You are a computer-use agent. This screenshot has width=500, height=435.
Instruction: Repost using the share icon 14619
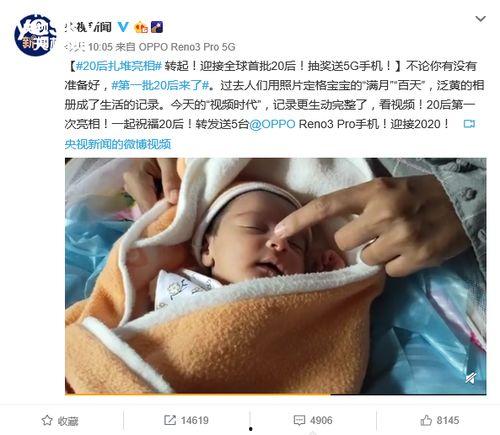coord(186,420)
